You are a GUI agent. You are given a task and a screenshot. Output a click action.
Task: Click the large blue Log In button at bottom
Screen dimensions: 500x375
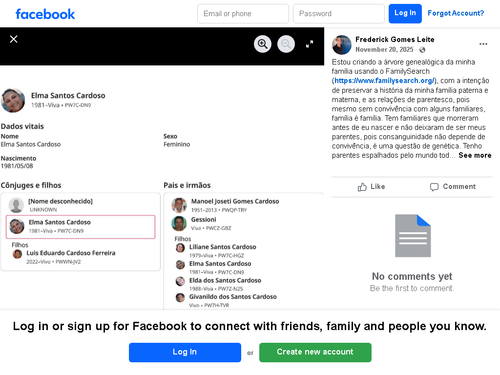(185, 352)
